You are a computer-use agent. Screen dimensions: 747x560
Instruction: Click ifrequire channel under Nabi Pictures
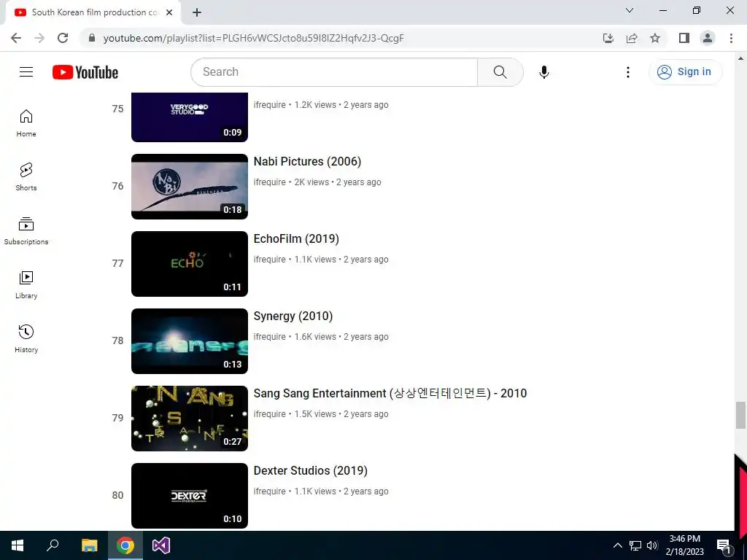pos(270,182)
